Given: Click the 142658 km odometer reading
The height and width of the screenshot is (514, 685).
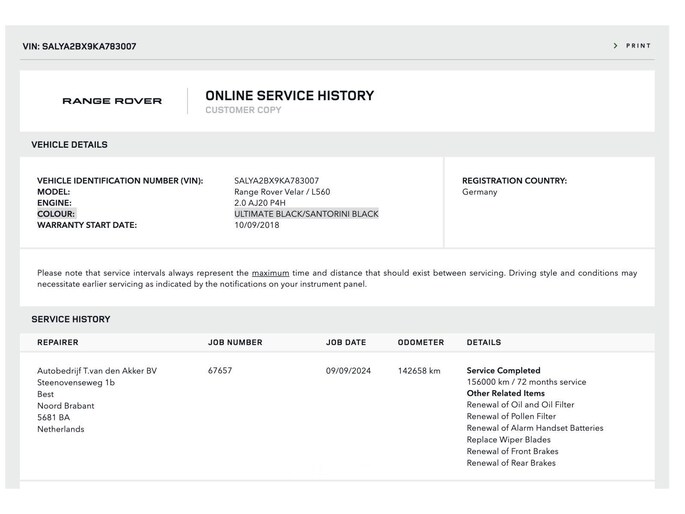Looking at the screenshot, I should tap(419, 371).
